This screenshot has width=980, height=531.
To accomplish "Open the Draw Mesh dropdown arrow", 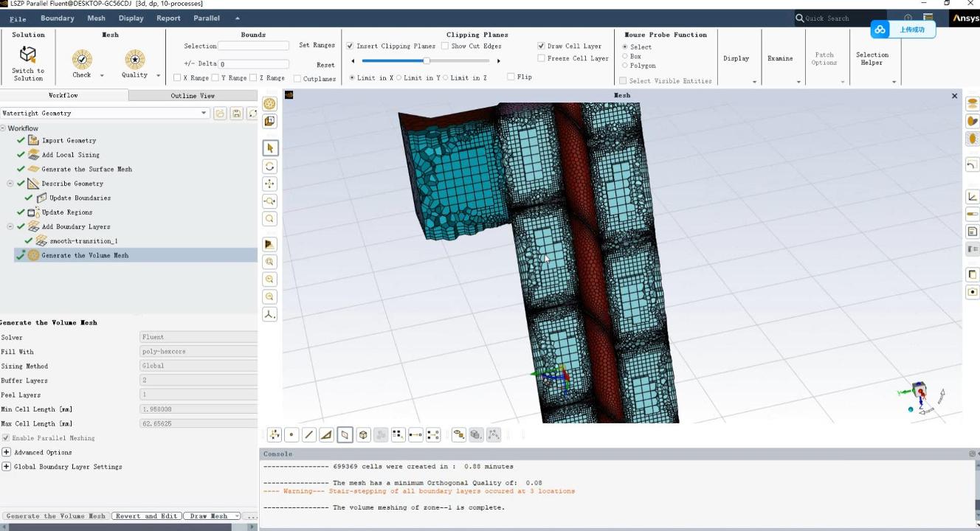I will pyautogui.click(x=236, y=516).
